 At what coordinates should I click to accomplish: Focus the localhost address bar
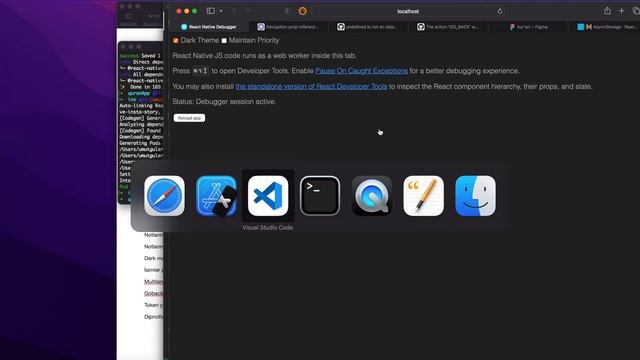pos(408,11)
